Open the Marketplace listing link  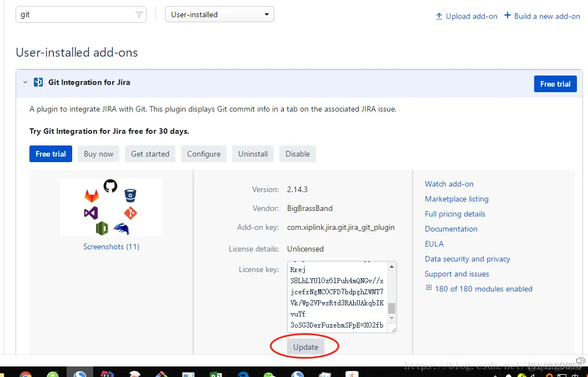coord(456,199)
